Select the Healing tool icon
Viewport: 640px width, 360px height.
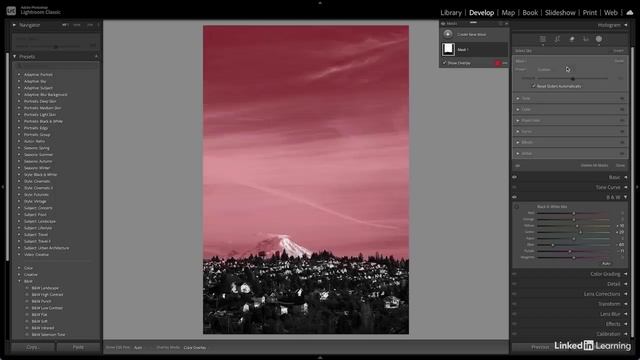tap(572, 39)
